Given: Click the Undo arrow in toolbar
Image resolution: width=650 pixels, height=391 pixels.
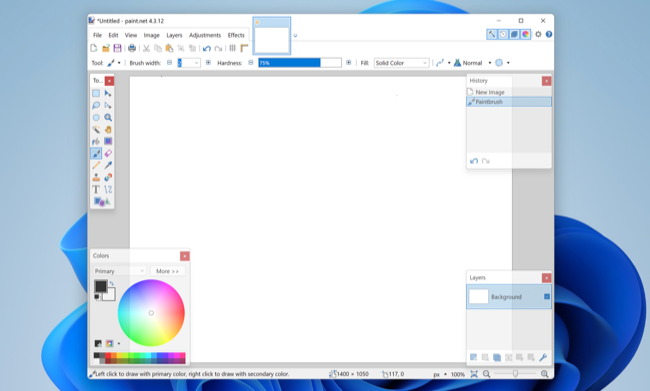Looking at the screenshot, I should point(207,49).
